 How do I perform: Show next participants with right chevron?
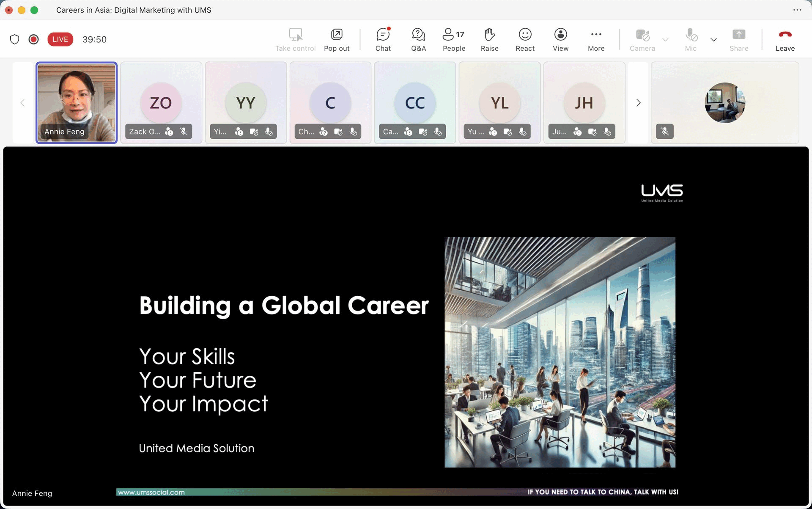(638, 103)
